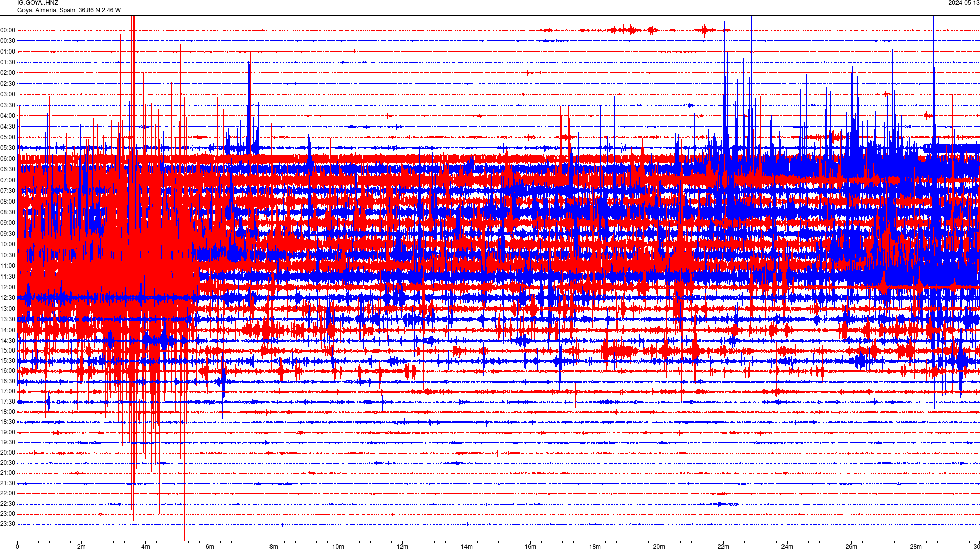This screenshot has height=551, width=980.
Task: Click the 10m tick on the bottom axis
Action: pyautogui.click(x=338, y=547)
